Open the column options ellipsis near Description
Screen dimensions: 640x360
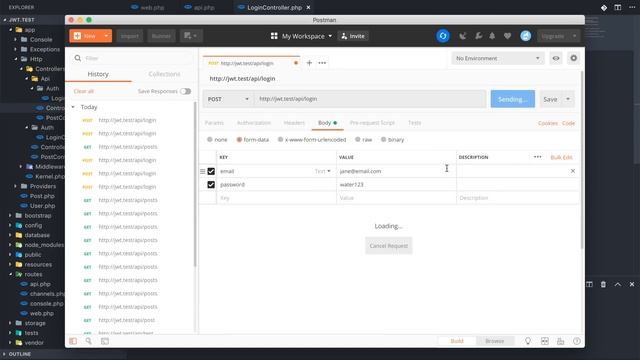point(538,157)
